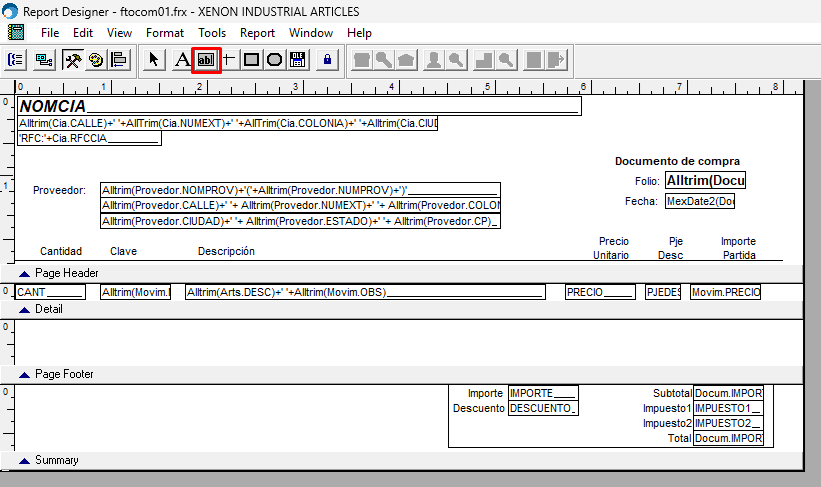This screenshot has height=487, width=821.
Task: Click the Report Designer title bar app icon
Action: (9, 11)
